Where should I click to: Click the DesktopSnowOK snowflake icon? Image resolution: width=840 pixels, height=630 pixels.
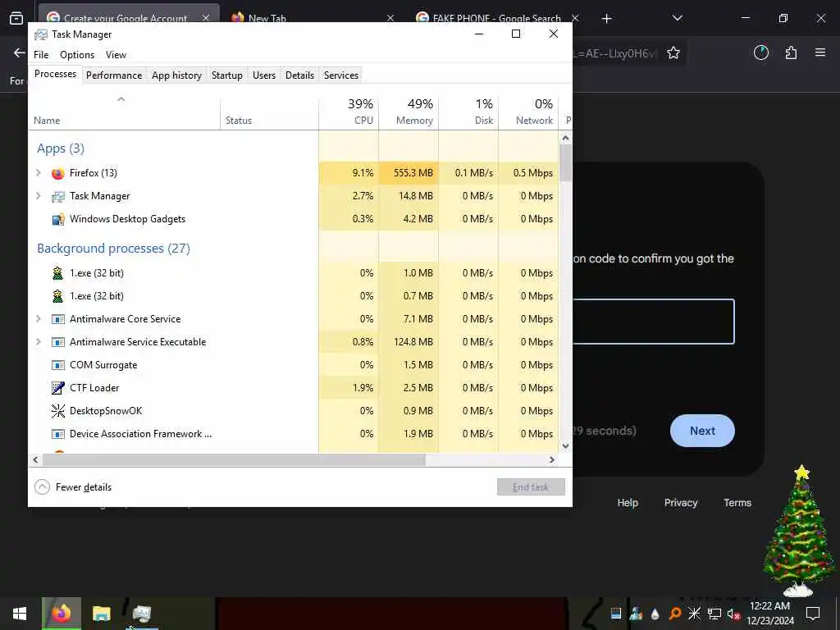pyautogui.click(x=58, y=411)
